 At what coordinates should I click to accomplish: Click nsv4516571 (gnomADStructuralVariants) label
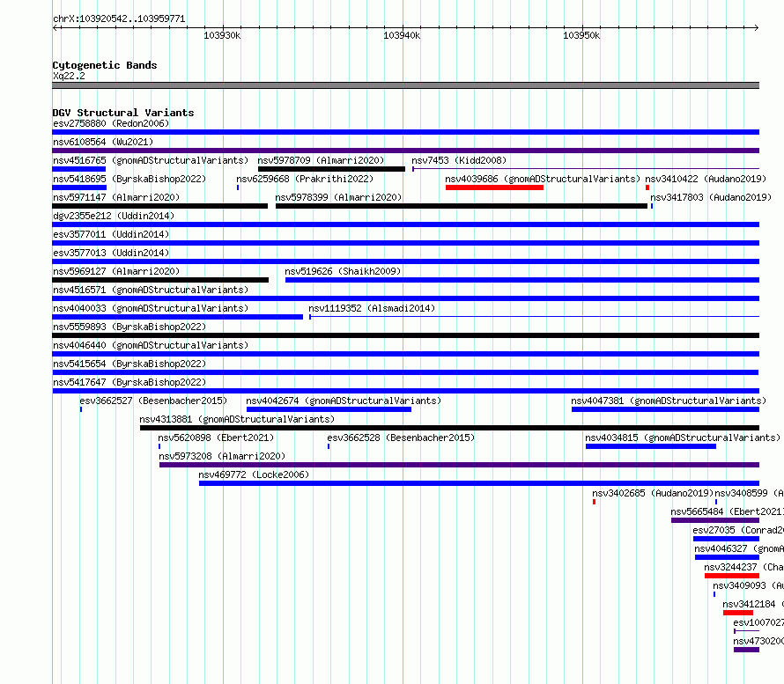tap(151, 290)
